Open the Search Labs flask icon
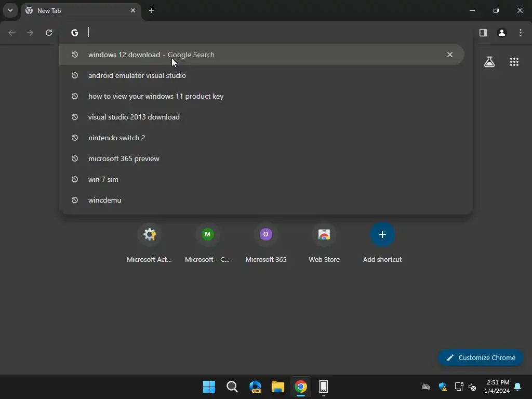Viewport: 532px width, 399px height. 489,62
